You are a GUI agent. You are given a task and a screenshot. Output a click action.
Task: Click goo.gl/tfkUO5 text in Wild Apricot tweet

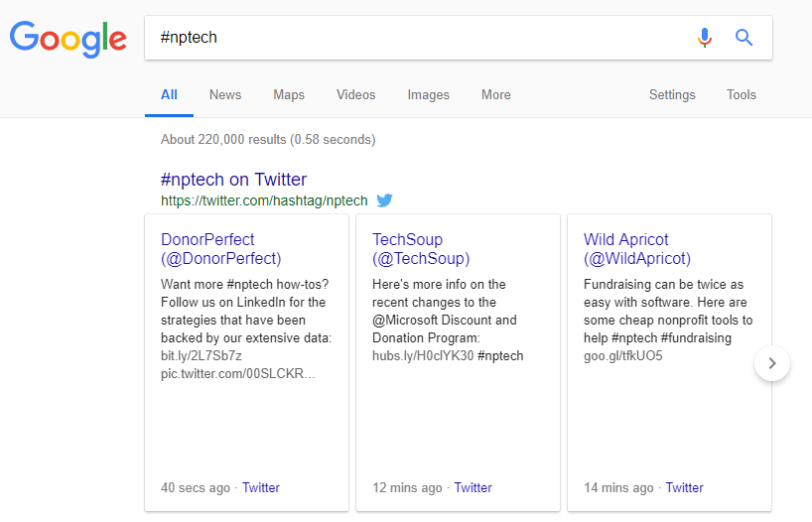623,355
